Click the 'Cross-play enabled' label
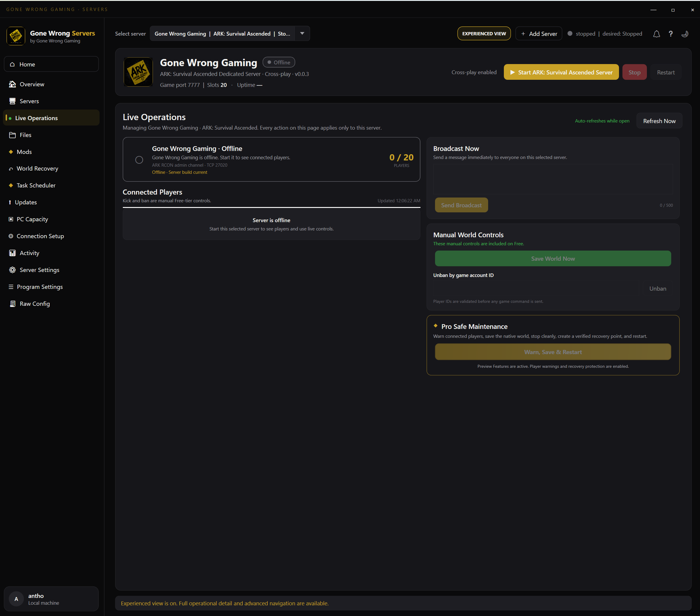The image size is (700, 616). point(474,72)
